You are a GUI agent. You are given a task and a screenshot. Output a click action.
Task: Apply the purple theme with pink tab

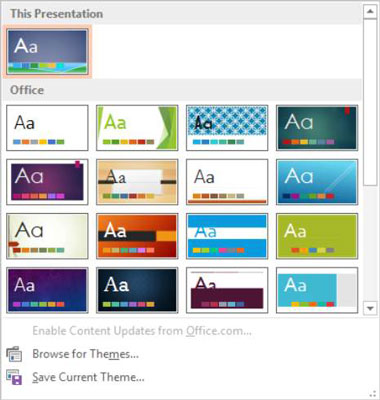click(47, 182)
